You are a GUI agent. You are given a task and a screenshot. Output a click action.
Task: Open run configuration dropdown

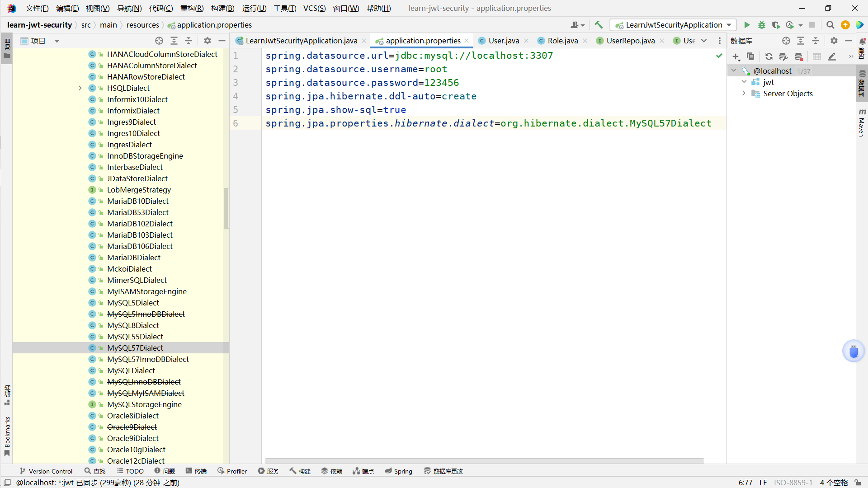click(x=729, y=25)
